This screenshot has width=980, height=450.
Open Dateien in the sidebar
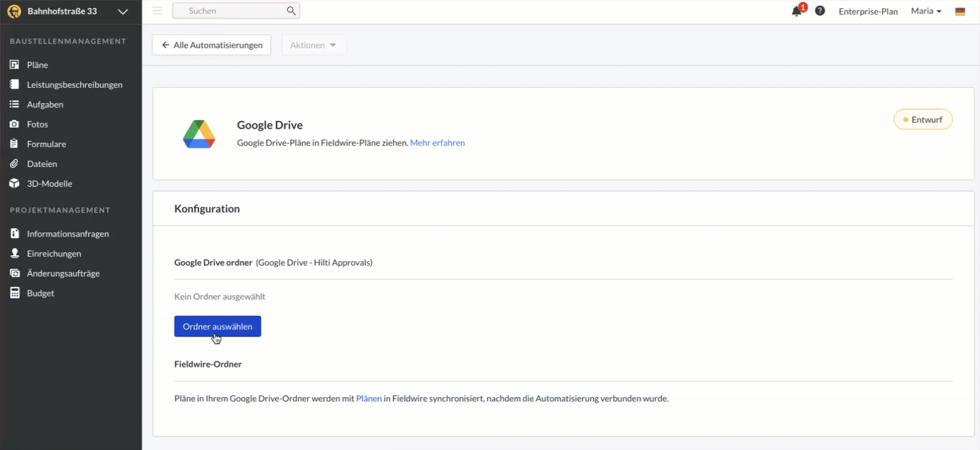42,164
